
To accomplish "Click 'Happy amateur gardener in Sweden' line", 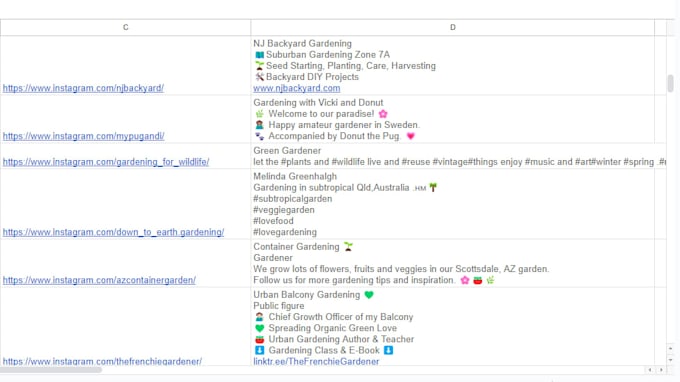I will 344,125.
